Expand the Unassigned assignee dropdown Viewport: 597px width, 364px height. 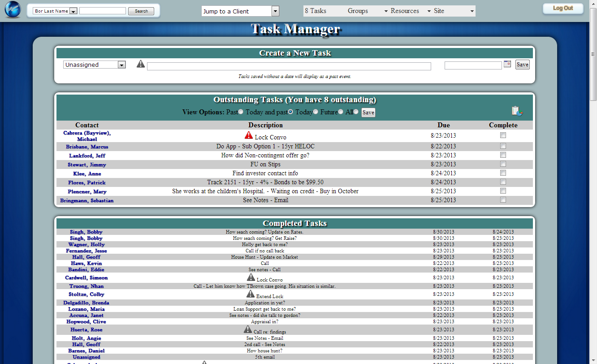click(121, 65)
